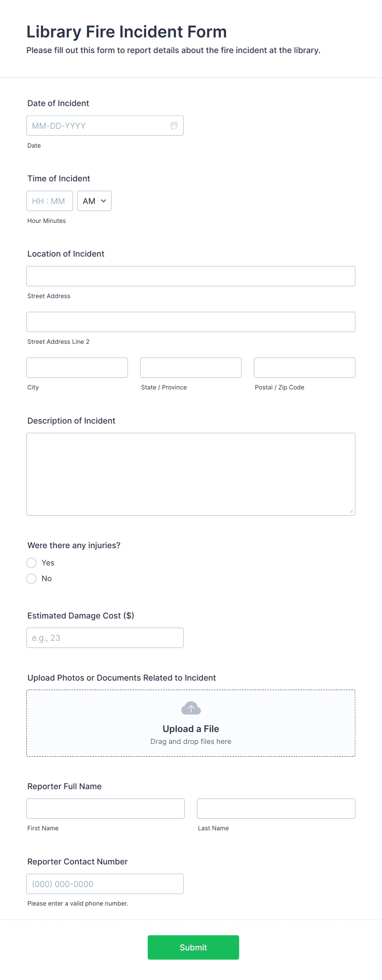Image resolution: width=382 pixels, height=980 pixels.
Task: Click the Postal / Zip Code field
Action: pos(305,368)
